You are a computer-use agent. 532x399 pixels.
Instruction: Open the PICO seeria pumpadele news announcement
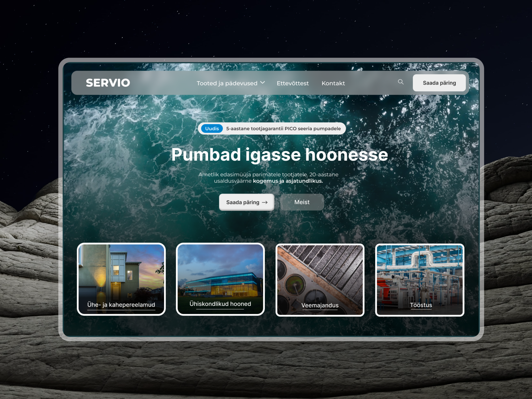[x=283, y=129]
